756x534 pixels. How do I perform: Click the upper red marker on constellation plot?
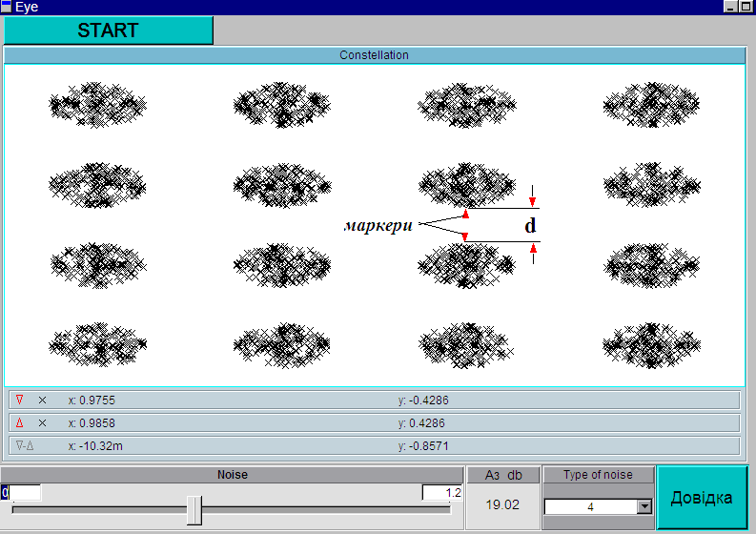(x=466, y=214)
